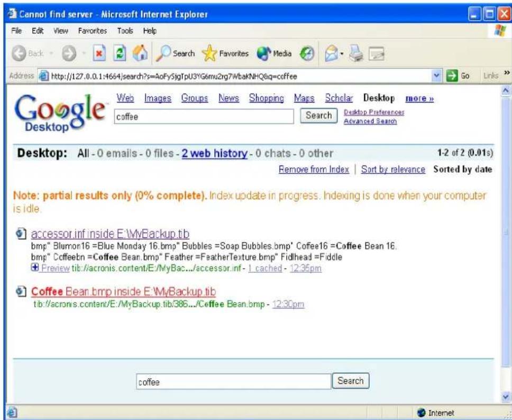This screenshot has height=420, width=512.
Task: Click the 12:30pm timestamp link
Action: point(288,304)
